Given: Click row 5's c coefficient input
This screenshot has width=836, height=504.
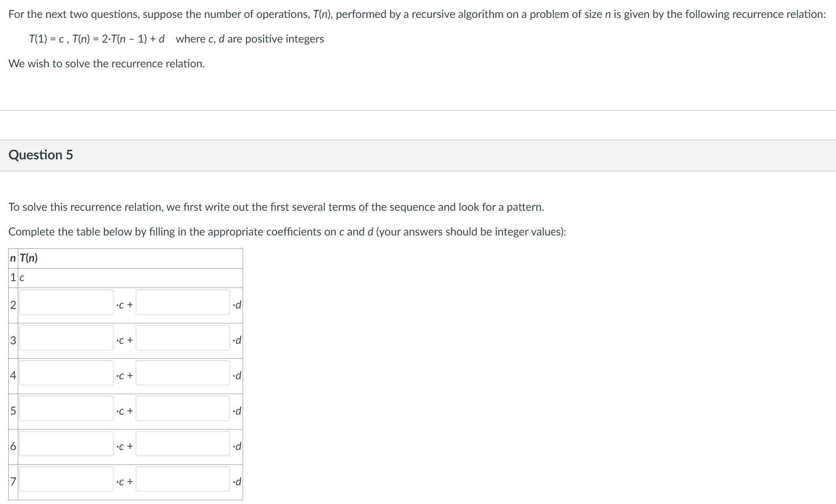Looking at the screenshot, I should point(66,409).
